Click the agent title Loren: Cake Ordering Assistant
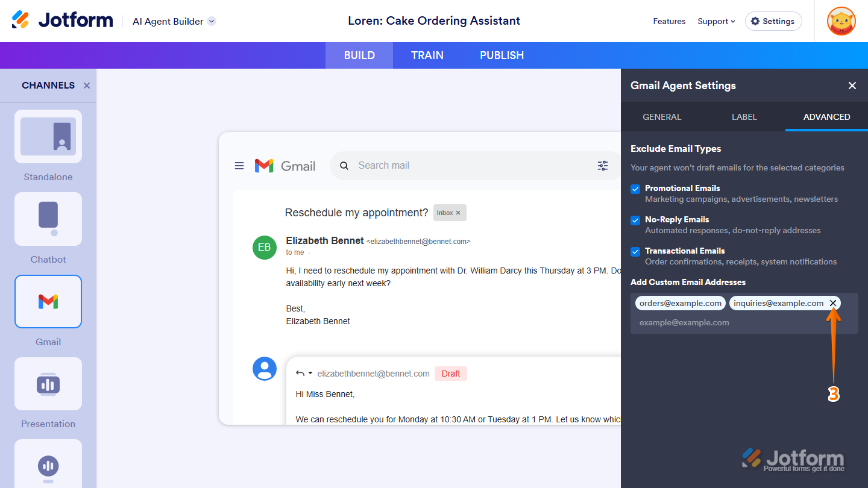 (x=434, y=21)
